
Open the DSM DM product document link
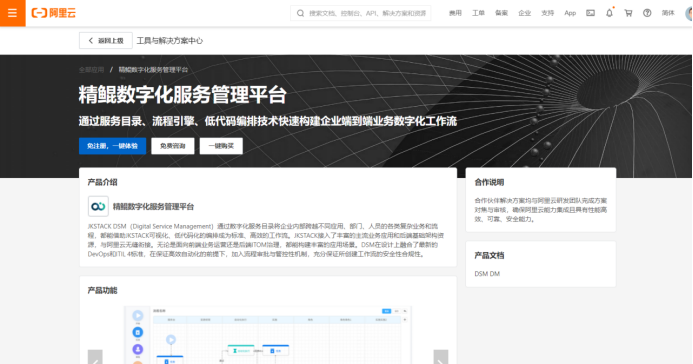tap(487, 274)
